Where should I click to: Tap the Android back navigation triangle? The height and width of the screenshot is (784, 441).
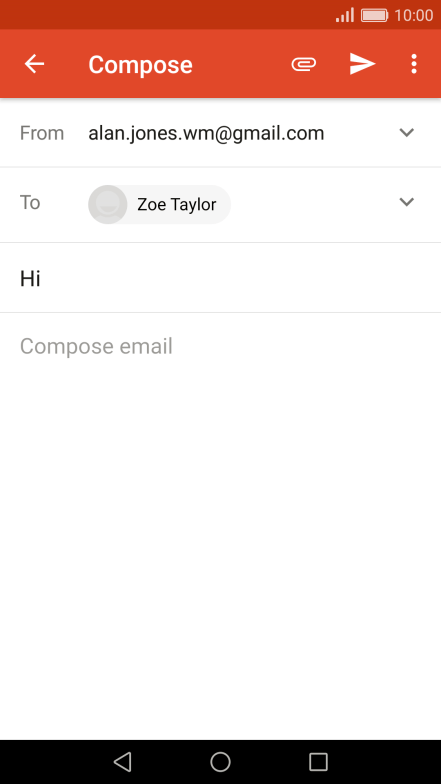click(x=122, y=762)
